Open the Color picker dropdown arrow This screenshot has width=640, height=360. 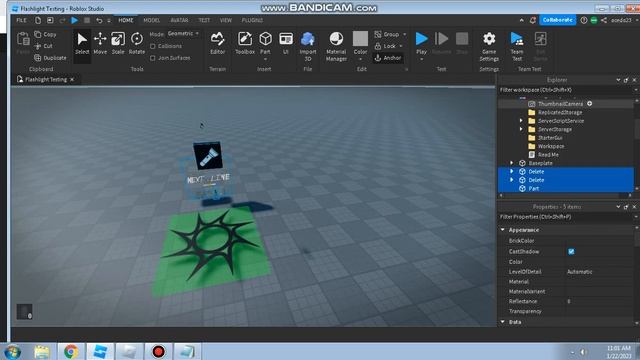[360, 60]
